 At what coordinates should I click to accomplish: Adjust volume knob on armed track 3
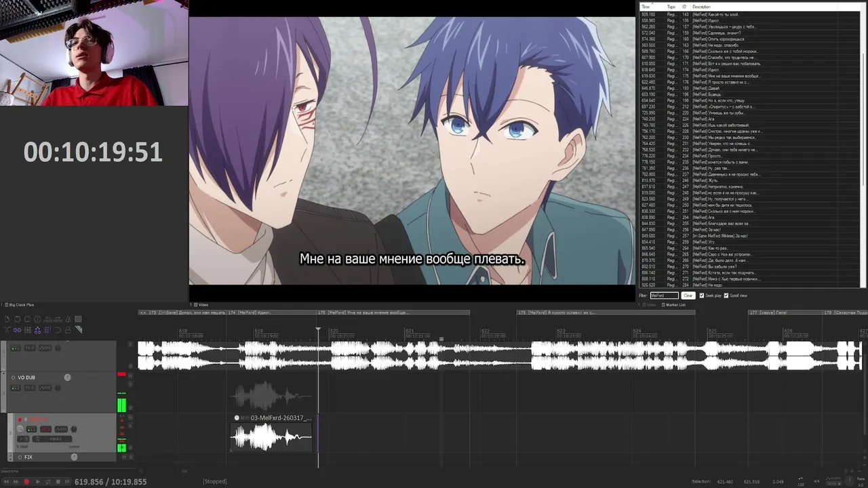click(20, 429)
